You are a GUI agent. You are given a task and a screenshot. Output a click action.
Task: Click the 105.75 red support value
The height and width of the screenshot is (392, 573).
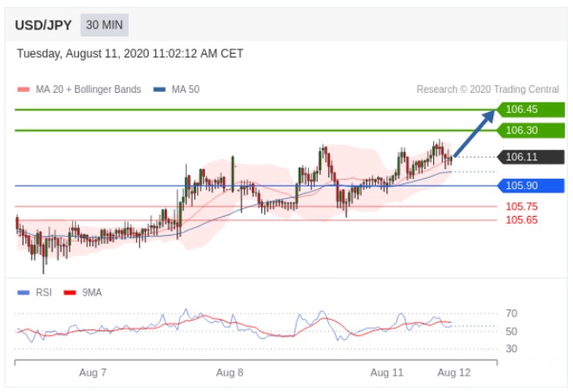pyautogui.click(x=522, y=206)
